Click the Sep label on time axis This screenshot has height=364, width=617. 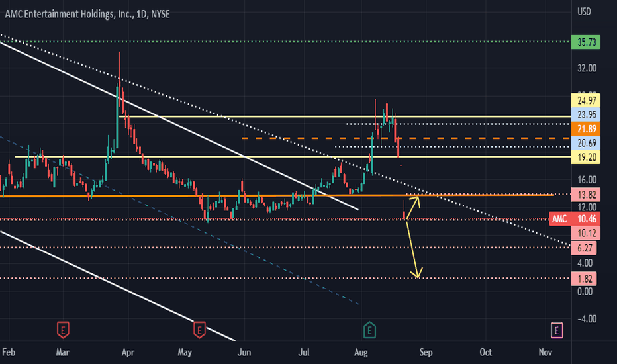click(x=426, y=352)
